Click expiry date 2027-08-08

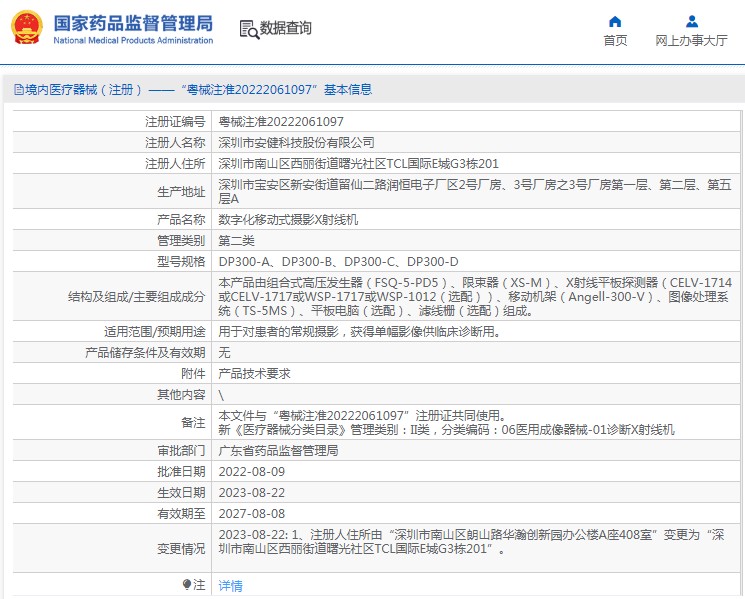(x=251, y=513)
